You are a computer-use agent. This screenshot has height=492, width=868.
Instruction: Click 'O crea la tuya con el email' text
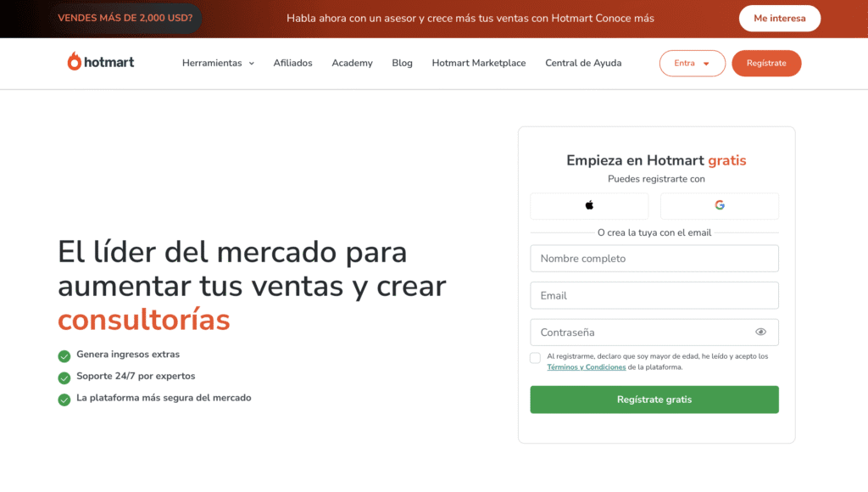pyautogui.click(x=654, y=232)
